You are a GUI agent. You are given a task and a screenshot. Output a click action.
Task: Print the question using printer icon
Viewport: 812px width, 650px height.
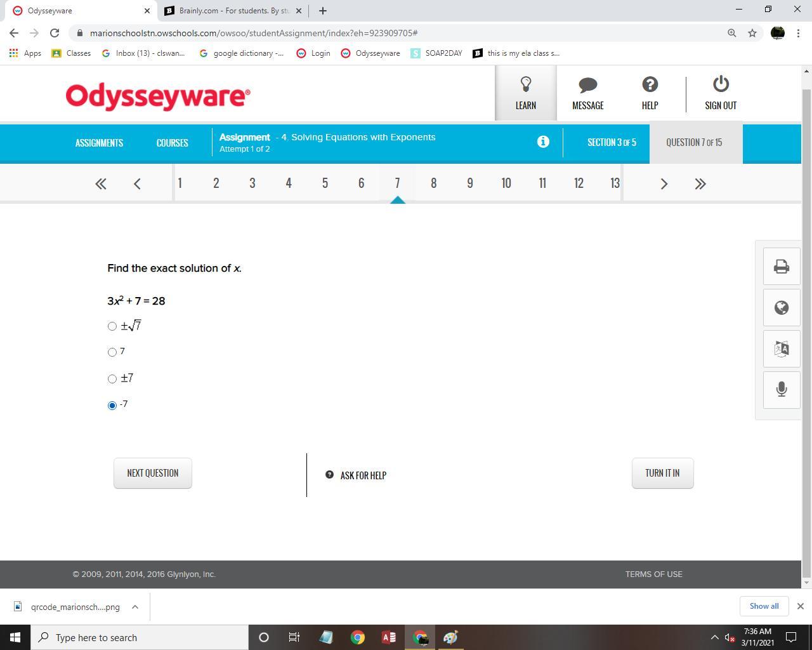point(782,267)
